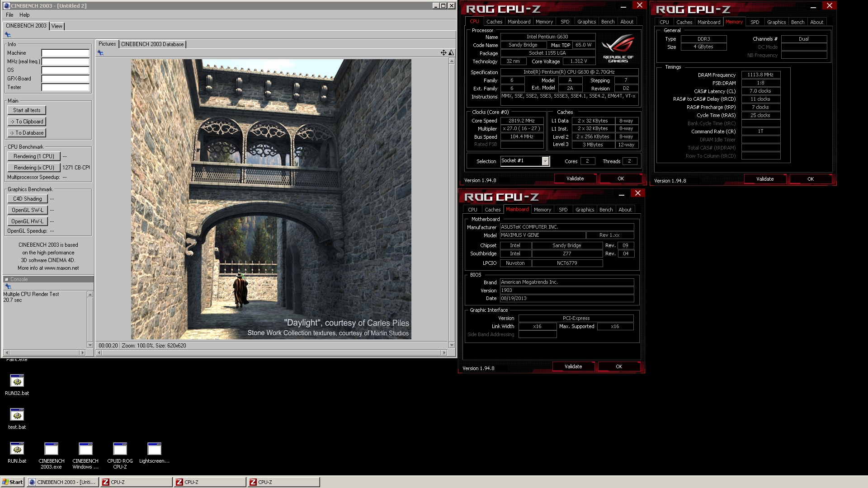Click the Tester input field

tap(65, 87)
